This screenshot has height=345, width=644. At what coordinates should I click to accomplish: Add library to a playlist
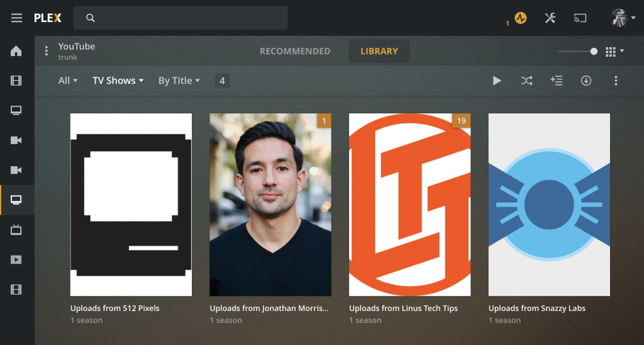click(x=557, y=81)
